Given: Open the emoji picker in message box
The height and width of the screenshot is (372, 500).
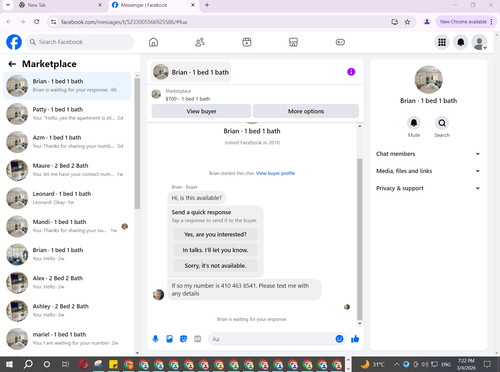Looking at the screenshot, I should point(339,339).
